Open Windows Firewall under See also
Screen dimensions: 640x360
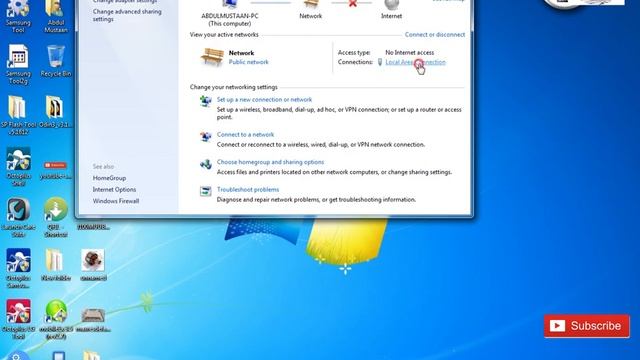tap(116, 201)
